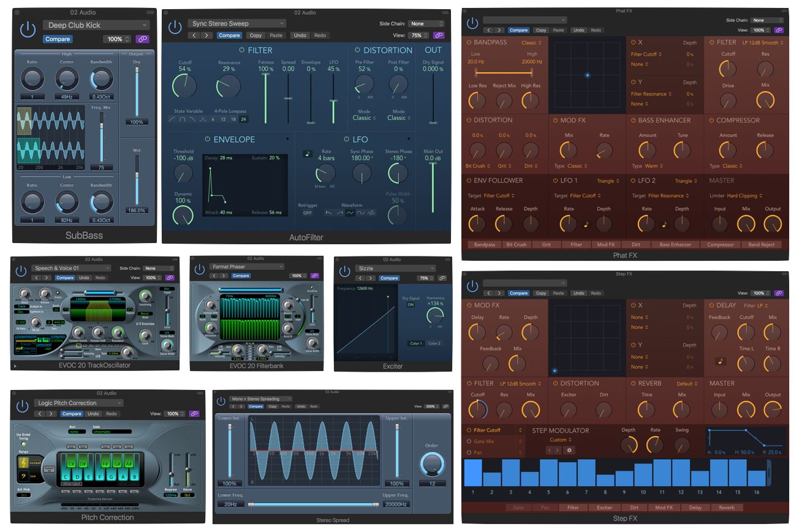Click the Stereo Spread plugin power icon
This screenshot has height=532, width=799.
coord(222,400)
